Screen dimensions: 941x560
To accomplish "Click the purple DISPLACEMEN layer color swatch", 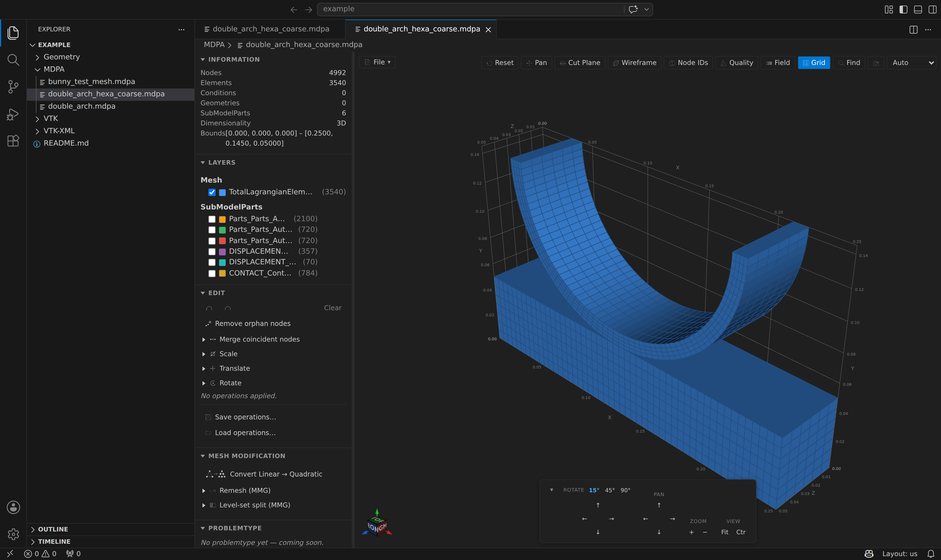I will [222, 252].
